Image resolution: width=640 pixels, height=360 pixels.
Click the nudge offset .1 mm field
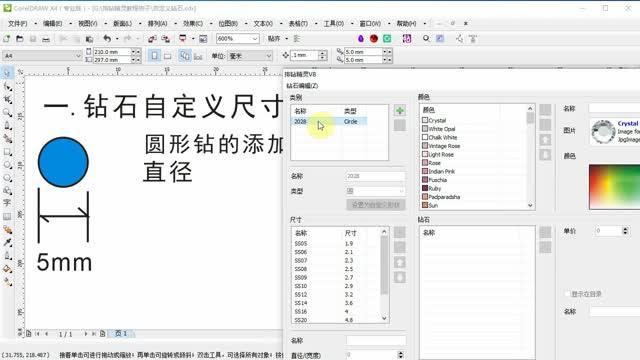[x=304, y=55]
